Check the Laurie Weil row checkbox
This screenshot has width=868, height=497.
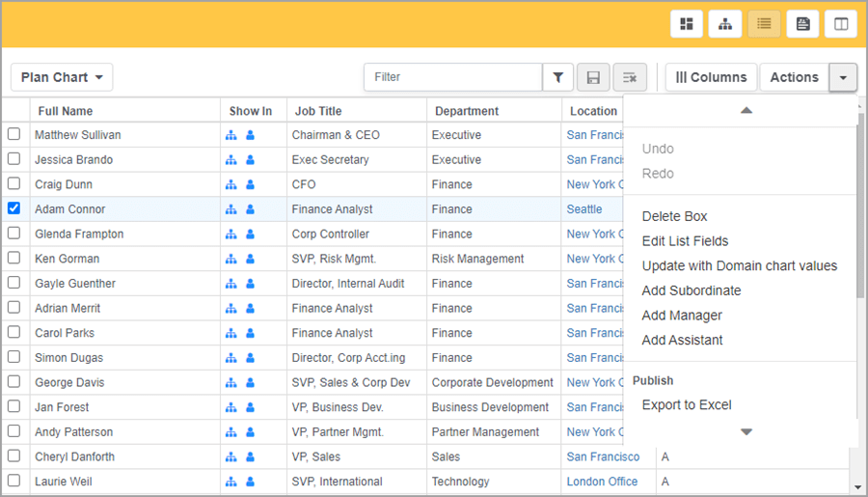[x=14, y=481]
